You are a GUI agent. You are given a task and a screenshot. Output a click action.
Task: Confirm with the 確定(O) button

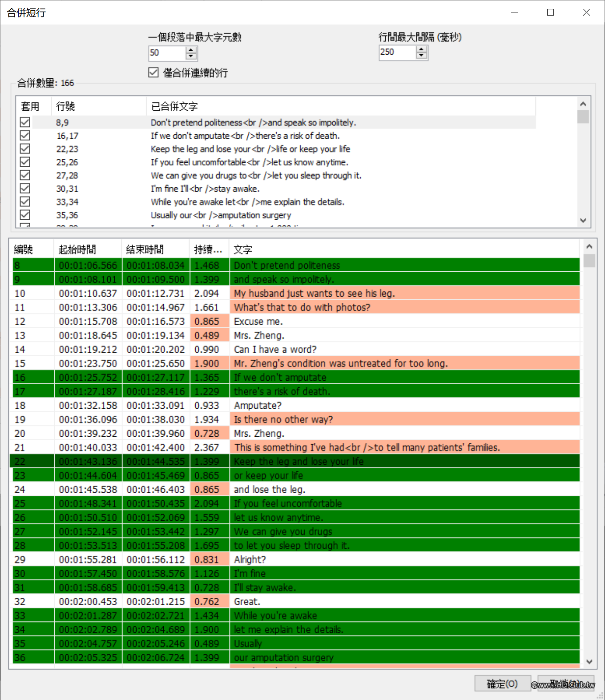(x=502, y=684)
